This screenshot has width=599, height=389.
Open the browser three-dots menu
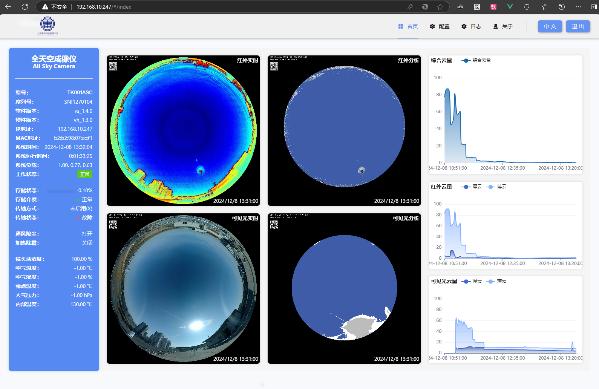tap(578, 6)
